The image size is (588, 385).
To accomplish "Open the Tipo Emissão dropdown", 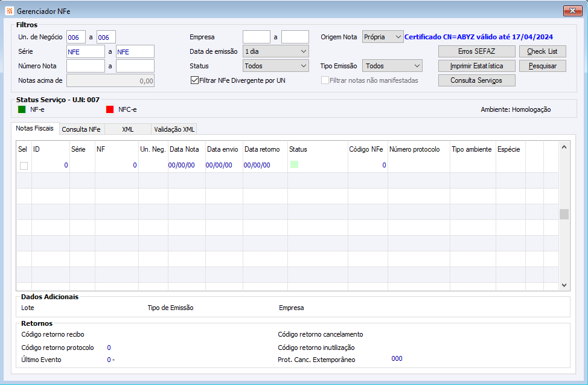I will pos(392,66).
